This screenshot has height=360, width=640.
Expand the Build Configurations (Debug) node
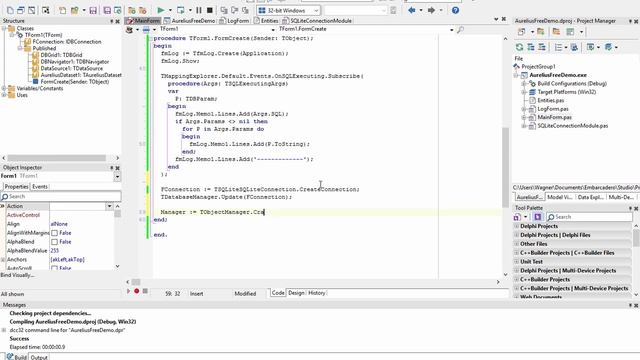[524, 84]
